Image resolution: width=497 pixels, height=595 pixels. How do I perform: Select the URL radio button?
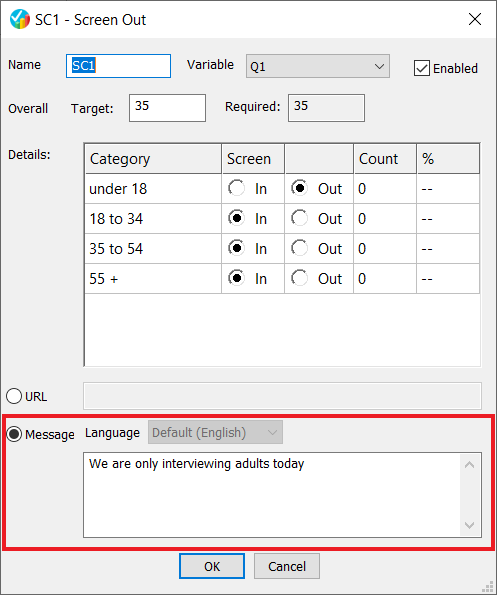coord(14,396)
